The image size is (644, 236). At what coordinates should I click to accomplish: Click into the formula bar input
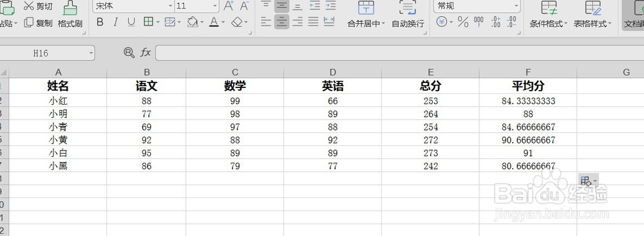[399, 53]
